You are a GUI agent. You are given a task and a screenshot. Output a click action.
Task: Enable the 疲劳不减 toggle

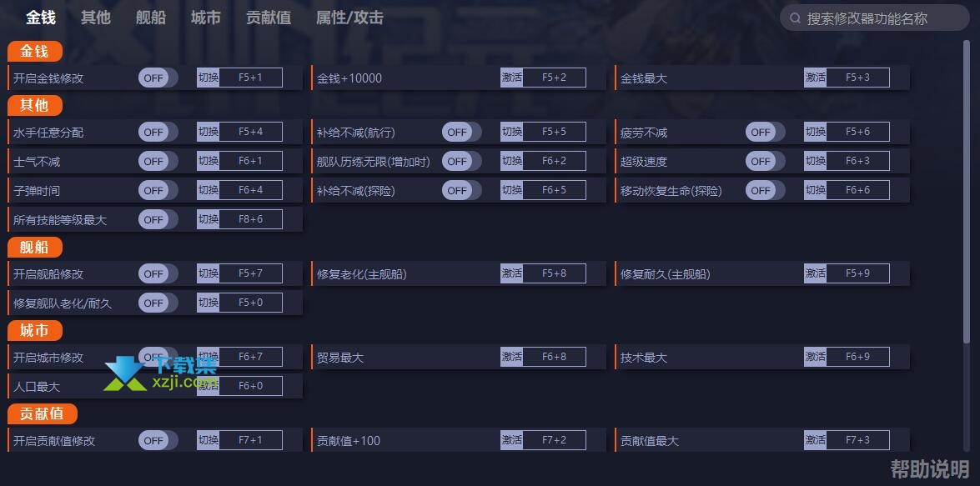coord(765,132)
